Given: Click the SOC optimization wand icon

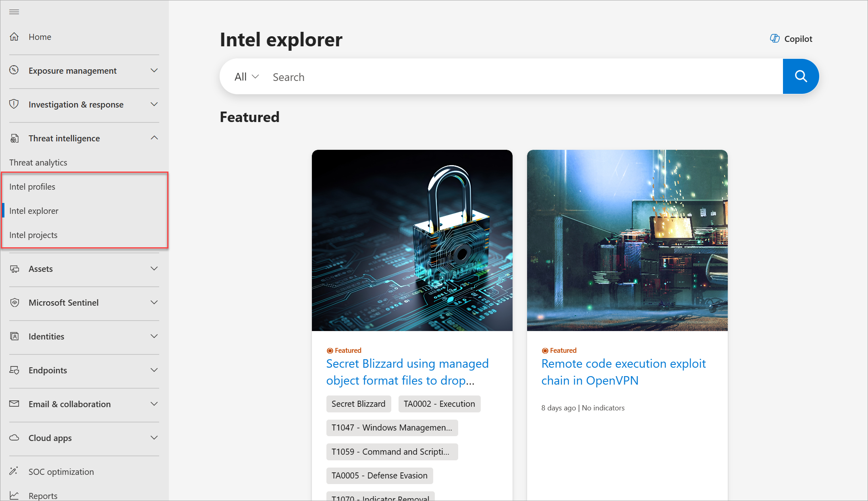Looking at the screenshot, I should [14, 471].
